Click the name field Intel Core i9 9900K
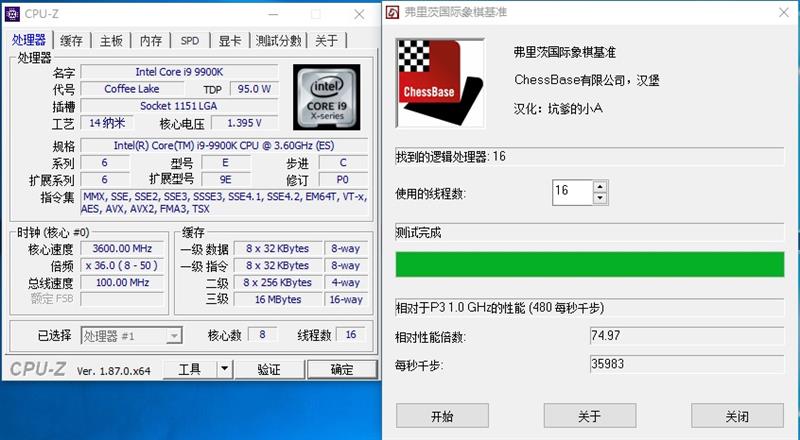Screen dimensions: 800x440 pos(179,72)
